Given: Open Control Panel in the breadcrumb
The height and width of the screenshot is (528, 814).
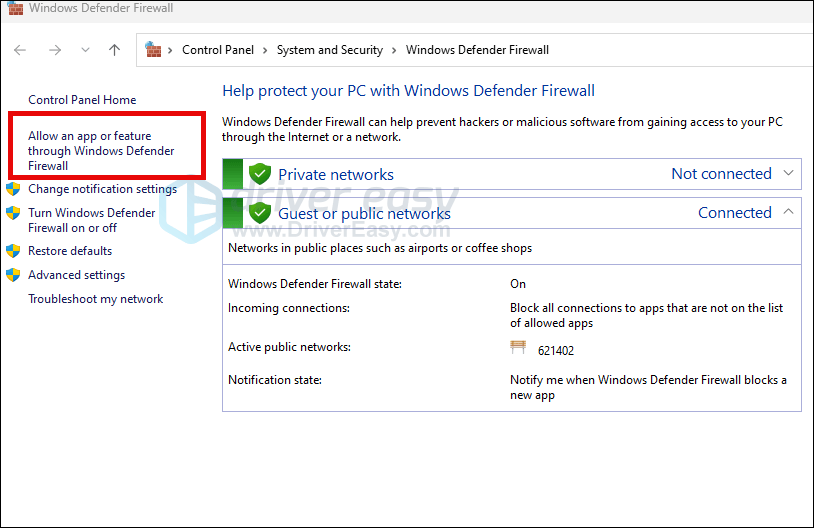Looking at the screenshot, I should coord(216,50).
